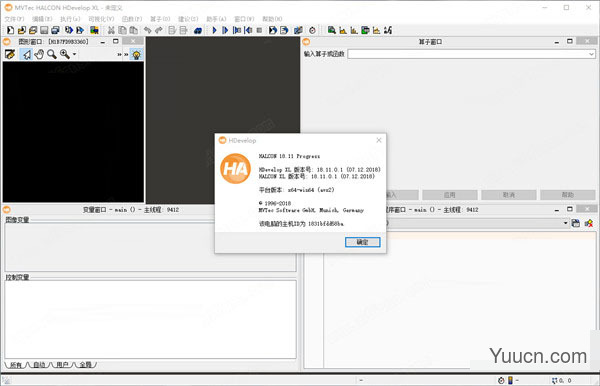Open the 文件(F) menu

(x=14, y=19)
